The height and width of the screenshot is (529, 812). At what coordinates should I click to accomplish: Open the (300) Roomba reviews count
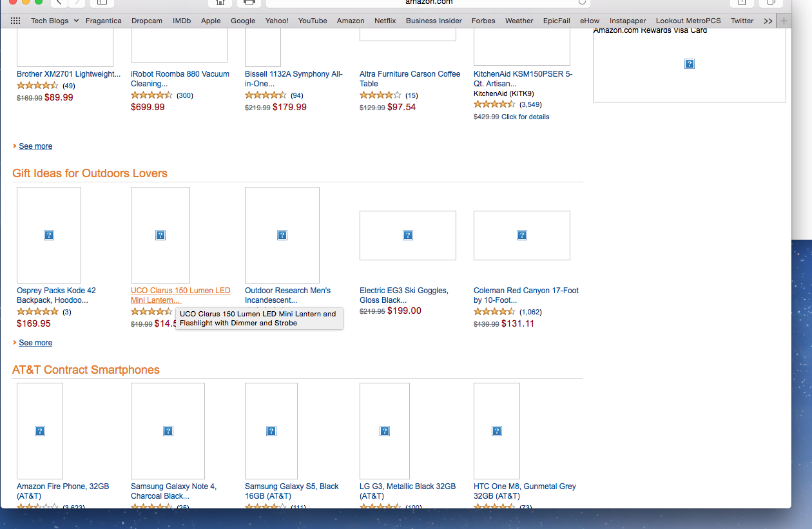click(185, 95)
